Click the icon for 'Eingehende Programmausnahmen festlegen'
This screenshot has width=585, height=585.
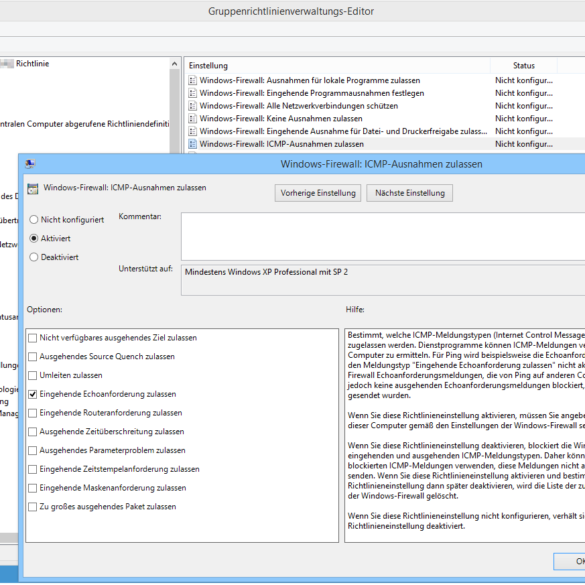coord(193,93)
